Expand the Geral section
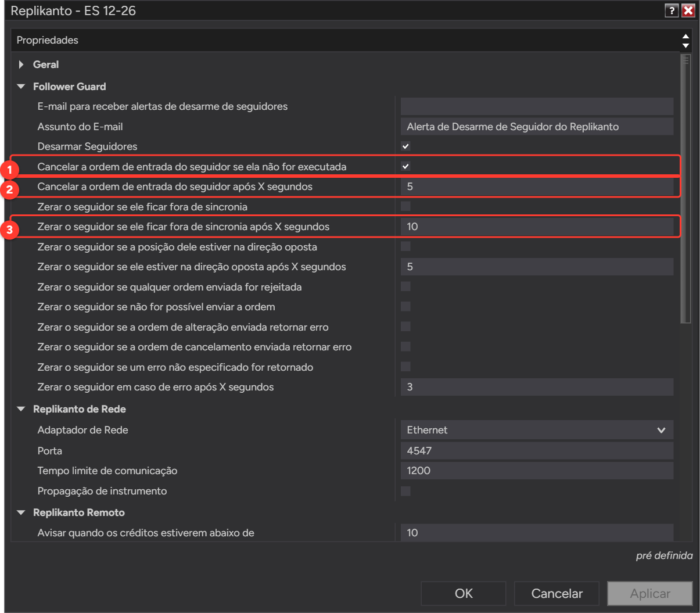700x613 pixels. (21, 64)
